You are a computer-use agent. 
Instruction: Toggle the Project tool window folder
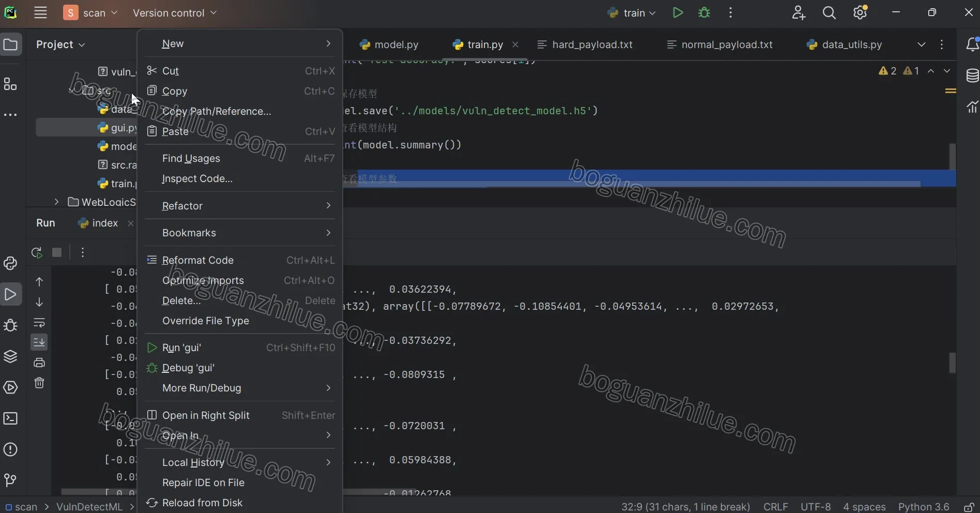[10, 44]
